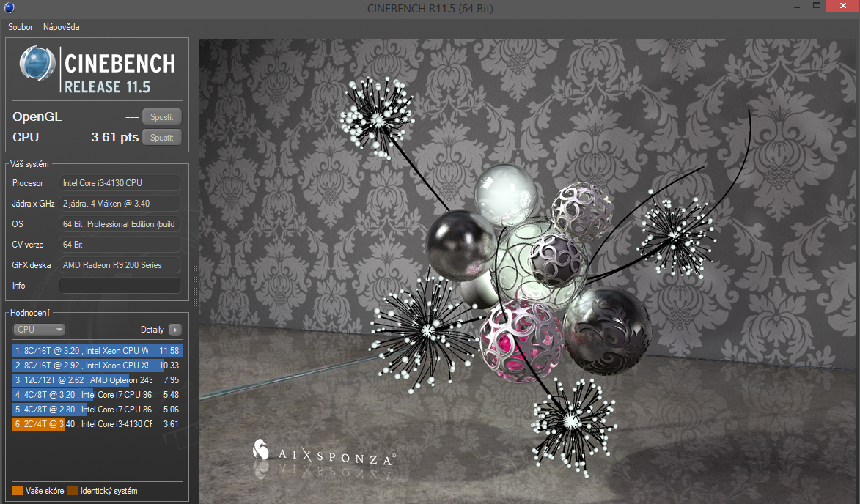Select the GFX deska AMD Radeon field
The width and height of the screenshot is (860, 504).
click(120, 265)
